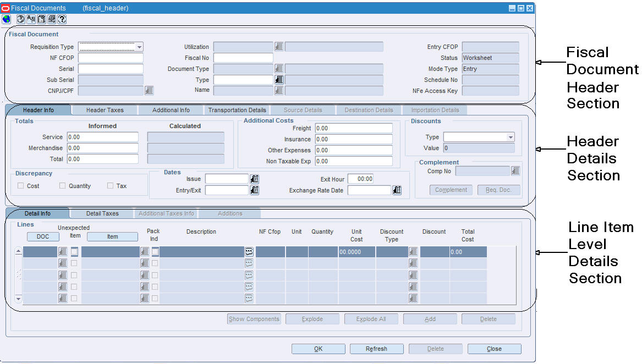Click the documents toolbar icon
Screen dimensions: 642x364
click(41, 19)
